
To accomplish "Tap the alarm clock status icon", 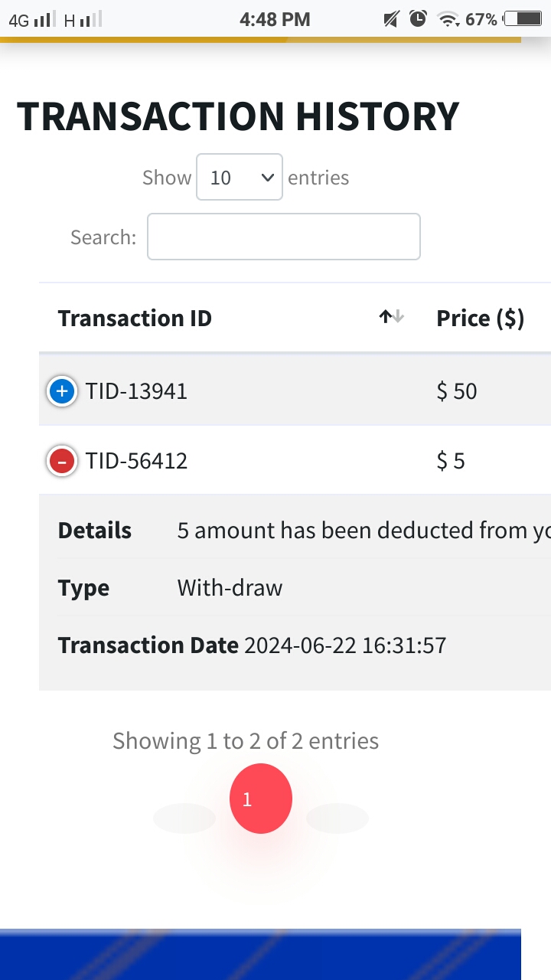I will click(418, 19).
